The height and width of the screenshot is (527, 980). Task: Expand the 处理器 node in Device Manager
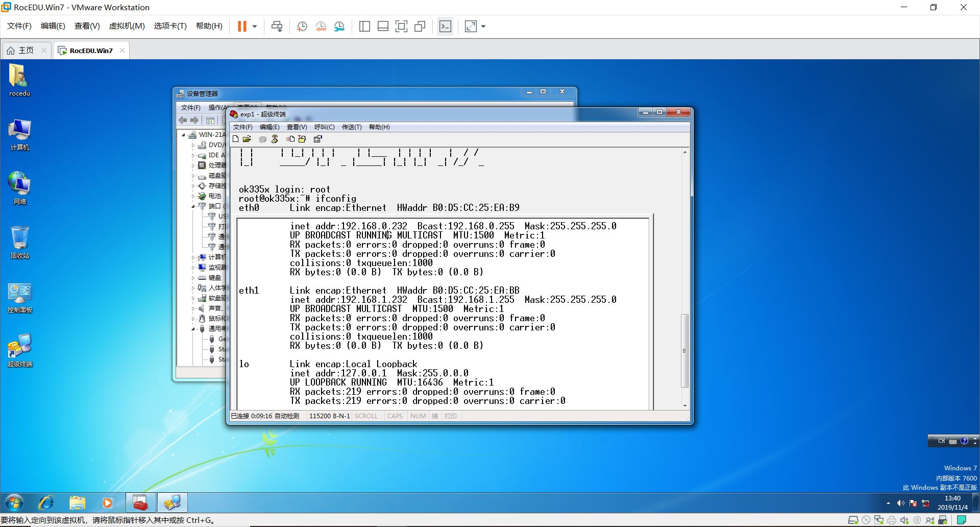[193, 165]
